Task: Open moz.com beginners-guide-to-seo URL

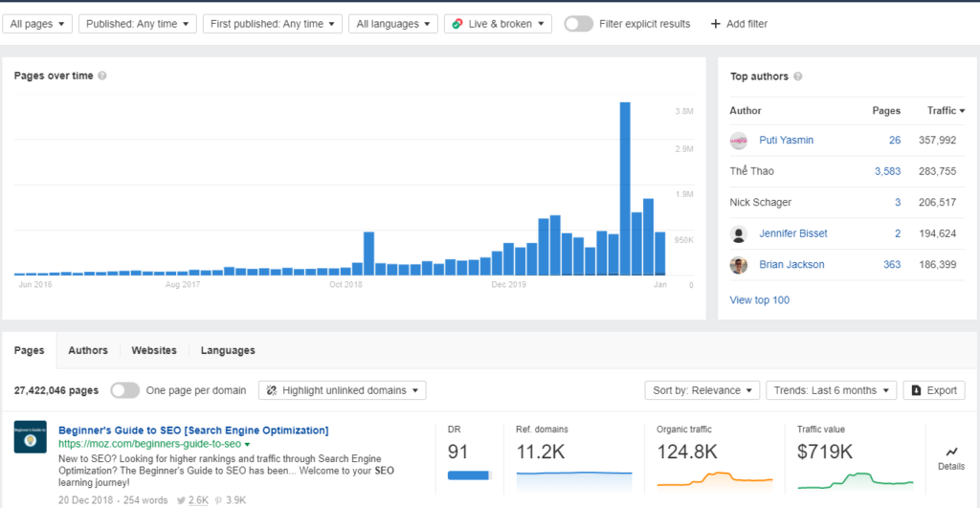Action: [x=149, y=444]
